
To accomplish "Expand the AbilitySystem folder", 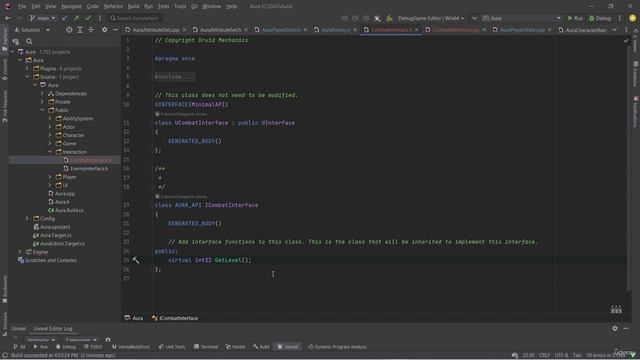I will click(50, 118).
